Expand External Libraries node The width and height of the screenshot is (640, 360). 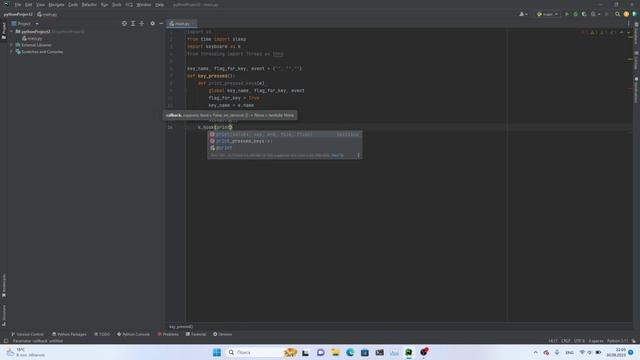(x=11, y=45)
